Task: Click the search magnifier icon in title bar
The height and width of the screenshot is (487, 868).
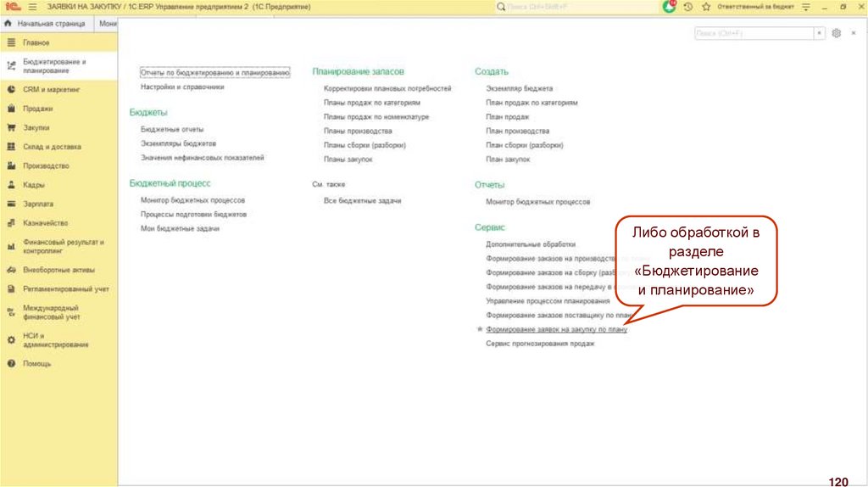Action: 501,7
